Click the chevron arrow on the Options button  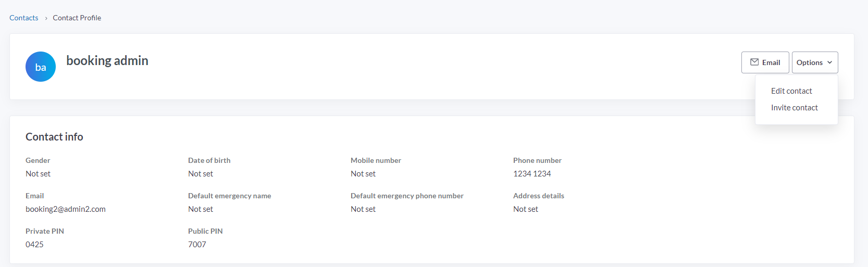(x=829, y=62)
